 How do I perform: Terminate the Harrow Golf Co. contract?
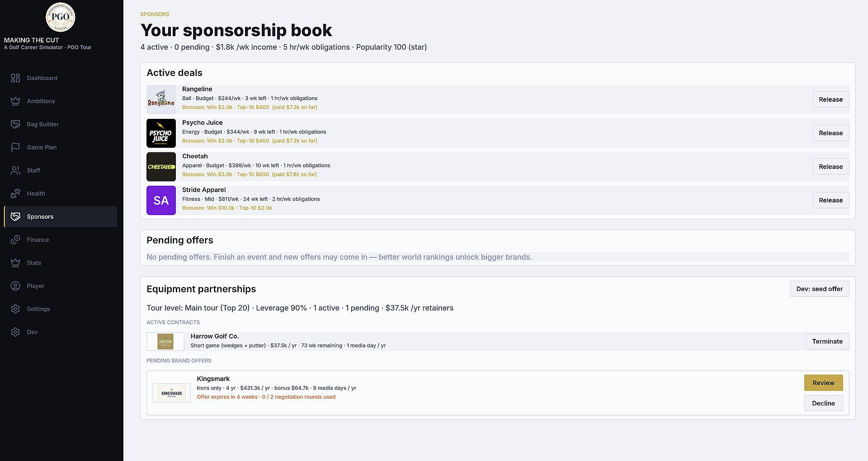pyautogui.click(x=827, y=341)
